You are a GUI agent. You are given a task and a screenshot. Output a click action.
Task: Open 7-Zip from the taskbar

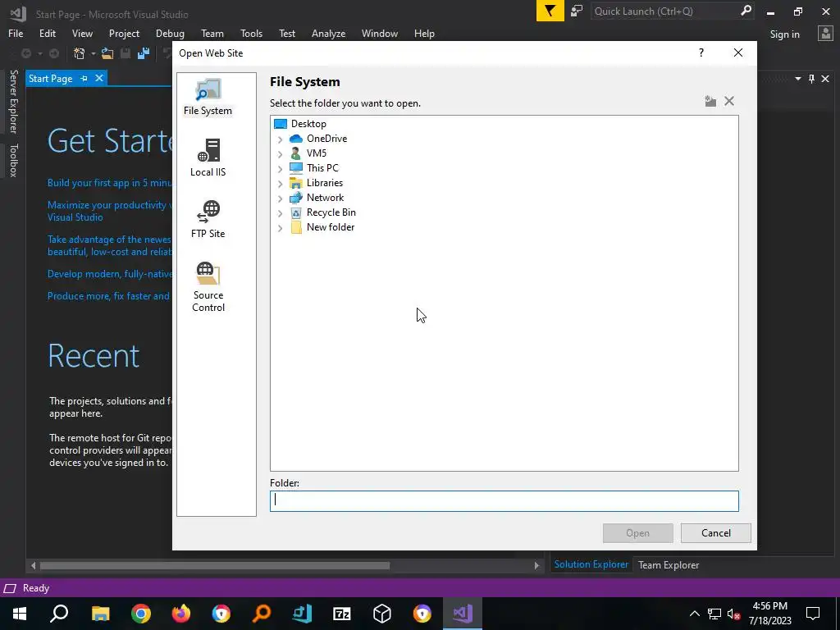coord(342,614)
